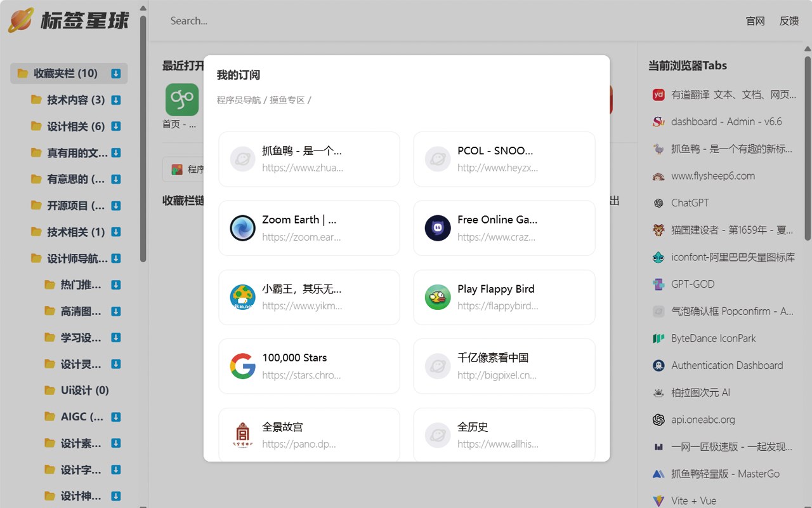
Task: Click the Authentication Dashboard favicon
Action: (658, 366)
